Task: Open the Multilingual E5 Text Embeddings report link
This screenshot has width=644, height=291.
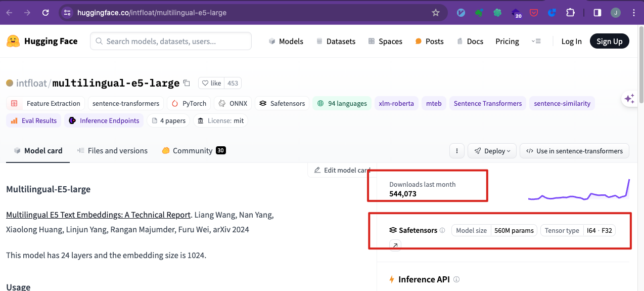Action: [x=98, y=215]
